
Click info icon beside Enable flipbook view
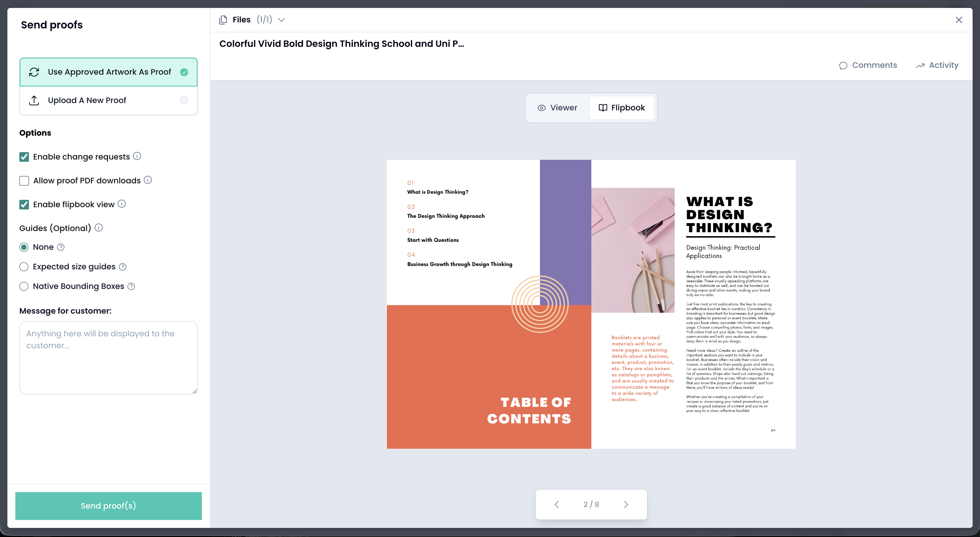(x=122, y=204)
